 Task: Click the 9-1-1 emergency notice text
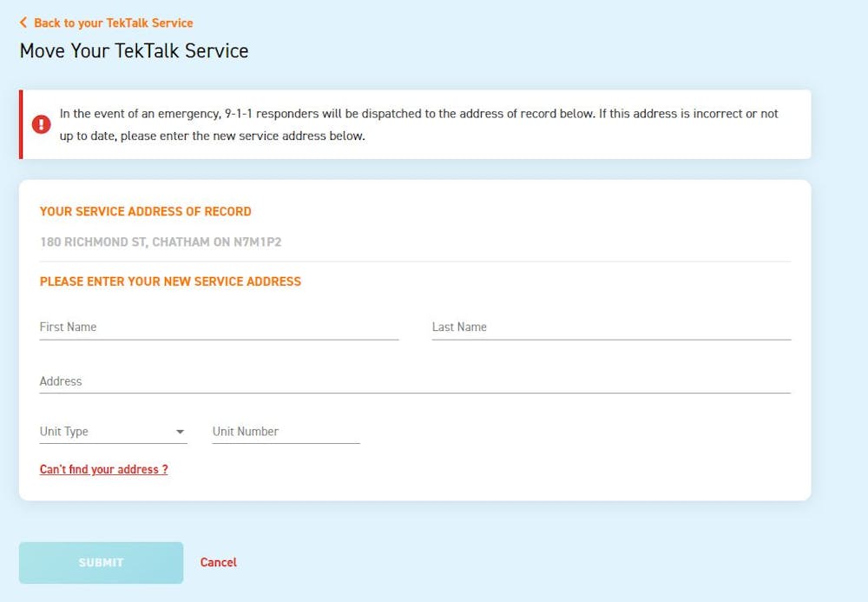[419, 124]
